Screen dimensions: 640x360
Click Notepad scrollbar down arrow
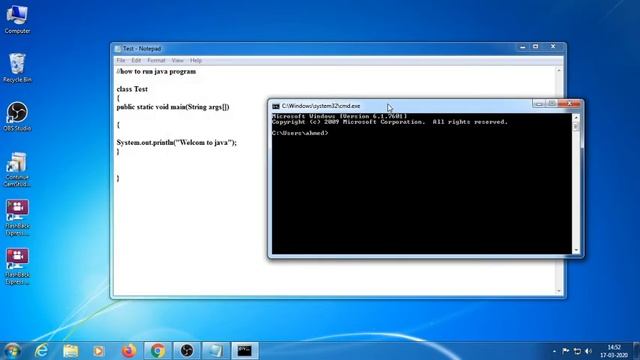click(559, 291)
